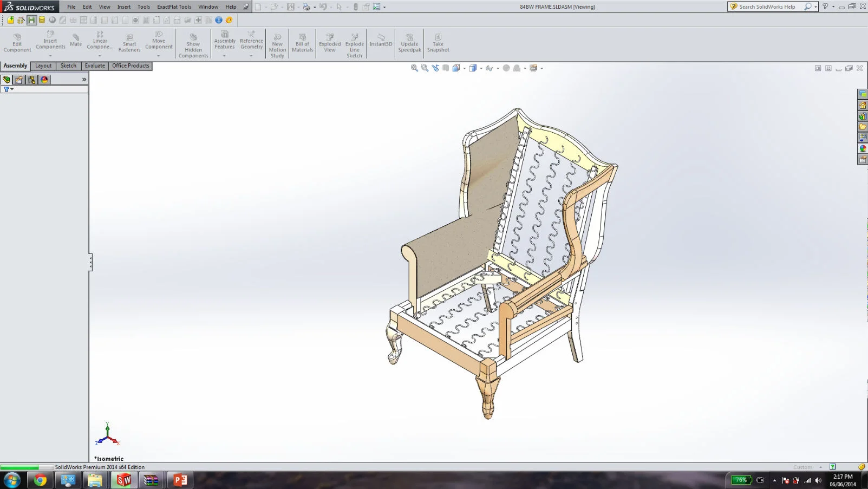Select the Mate tool
The image size is (868, 489).
tap(75, 41)
